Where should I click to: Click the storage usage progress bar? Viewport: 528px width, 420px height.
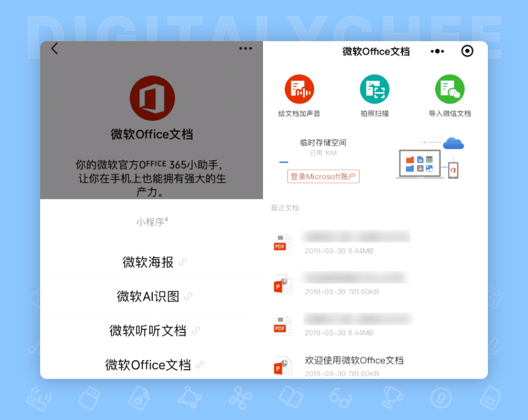click(284, 162)
